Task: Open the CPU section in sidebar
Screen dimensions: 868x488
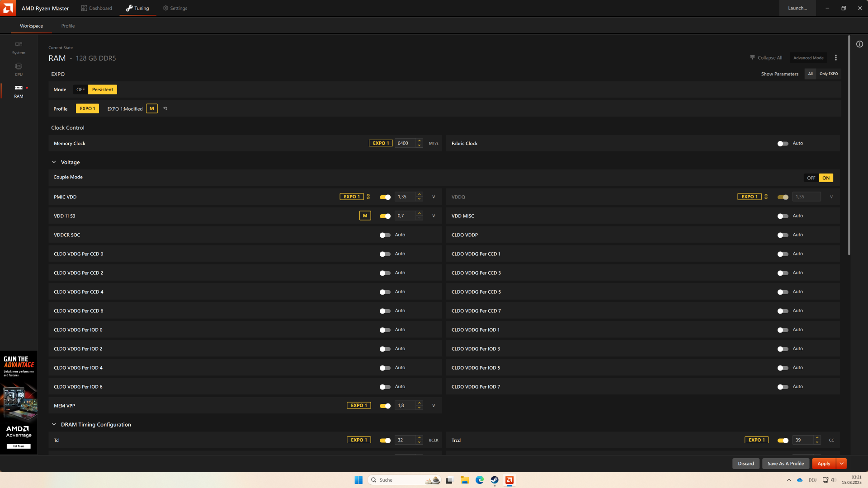Action: (x=19, y=70)
